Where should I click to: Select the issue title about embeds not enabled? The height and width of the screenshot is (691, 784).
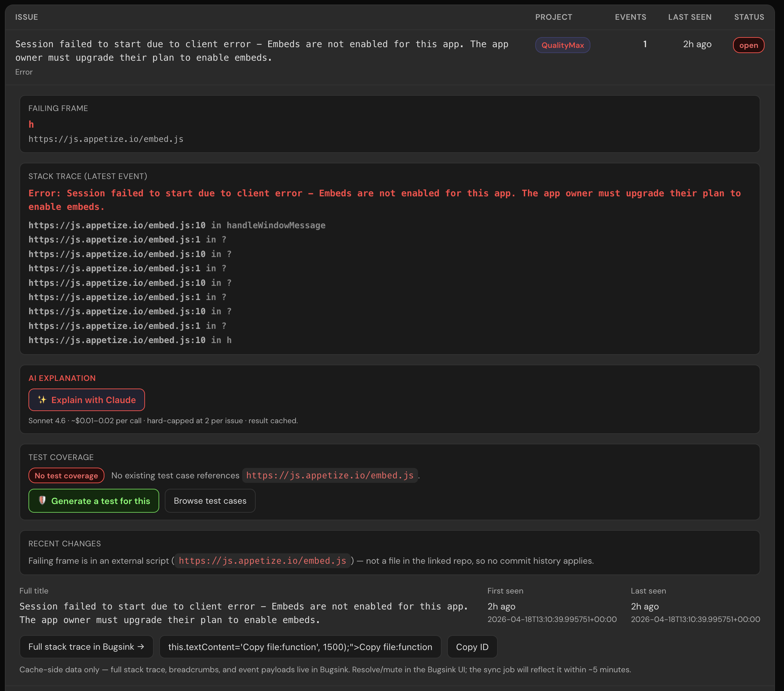click(262, 51)
